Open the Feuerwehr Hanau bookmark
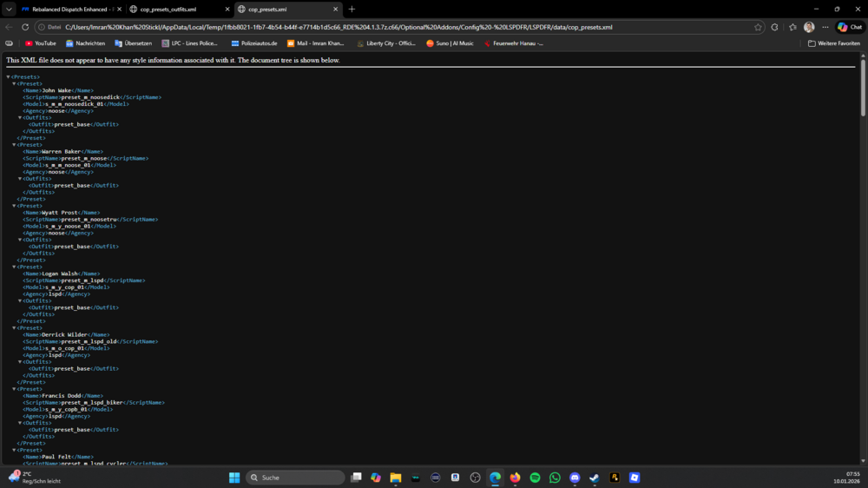The image size is (868, 488). tap(513, 43)
